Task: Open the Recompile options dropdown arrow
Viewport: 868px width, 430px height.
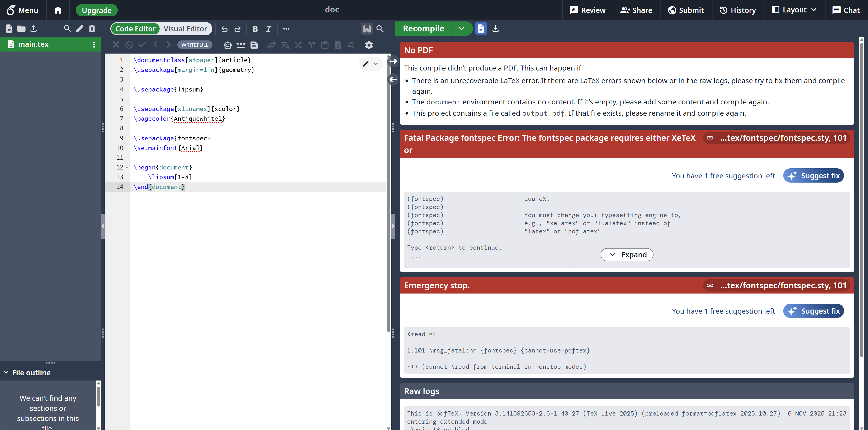Action: pos(461,29)
